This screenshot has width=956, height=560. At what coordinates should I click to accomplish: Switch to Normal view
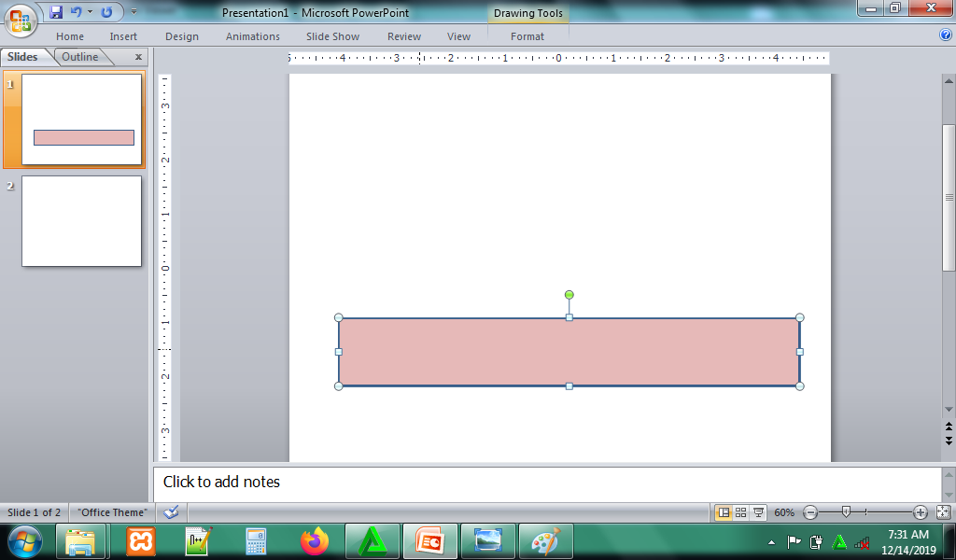[x=724, y=512]
